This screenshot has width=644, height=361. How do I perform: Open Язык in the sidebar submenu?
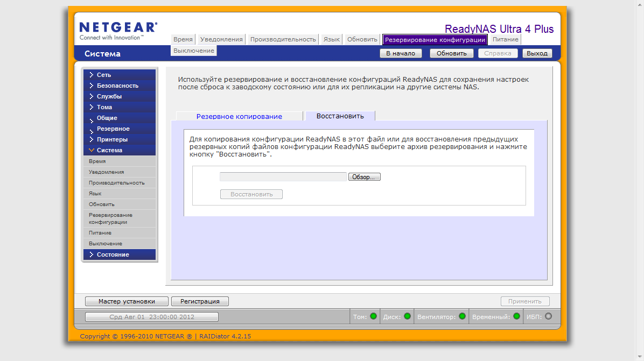coord(120,193)
